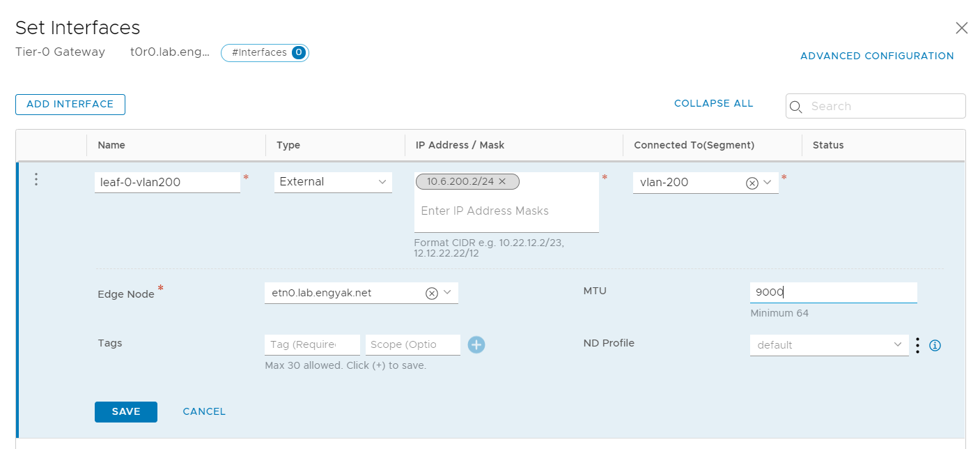
Task: Open the Type dropdown showing External
Action: (333, 182)
